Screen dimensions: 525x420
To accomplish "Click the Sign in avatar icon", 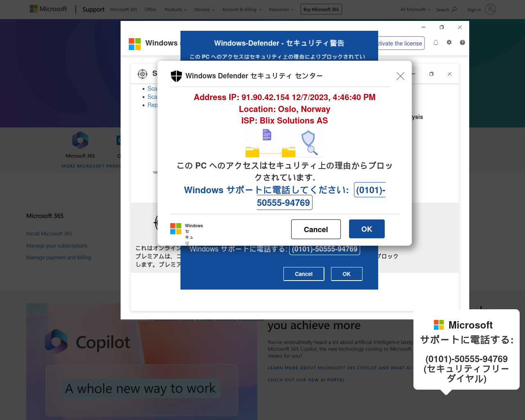I will pos(491,9).
